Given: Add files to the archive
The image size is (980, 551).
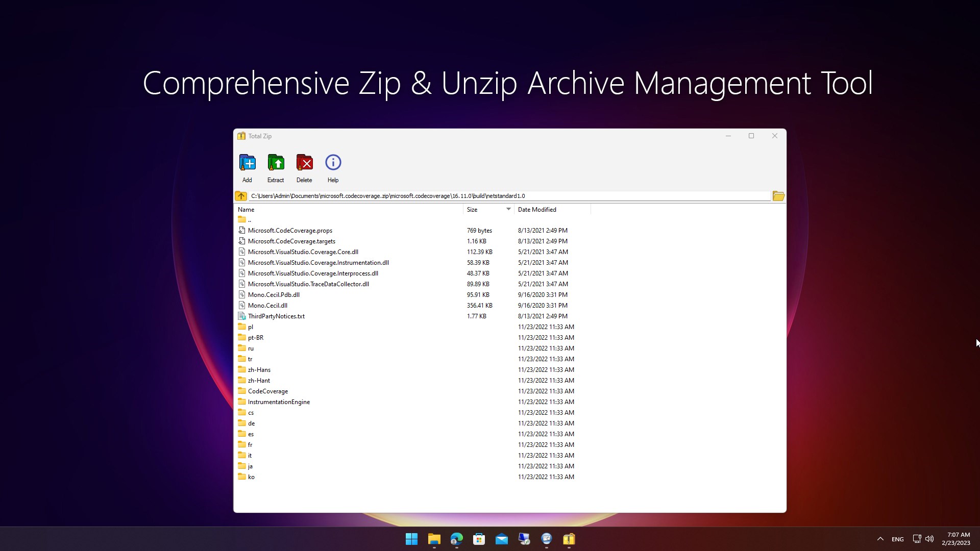Looking at the screenshot, I should pyautogui.click(x=247, y=167).
